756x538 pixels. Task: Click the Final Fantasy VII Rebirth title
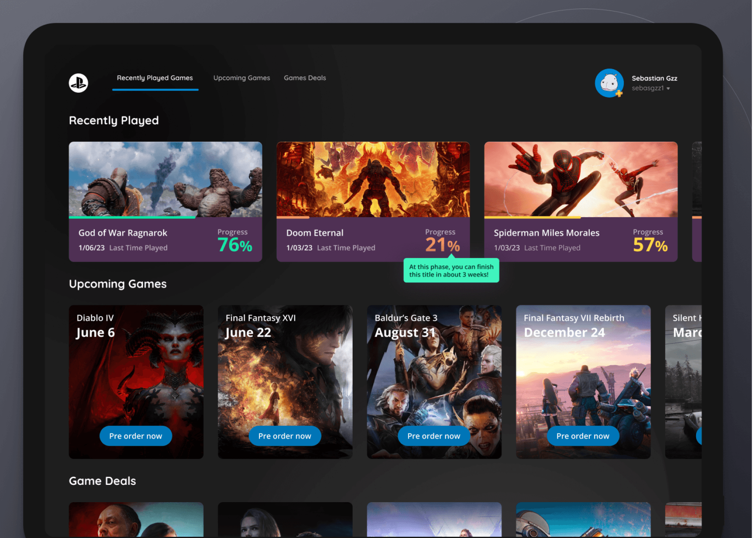574,318
